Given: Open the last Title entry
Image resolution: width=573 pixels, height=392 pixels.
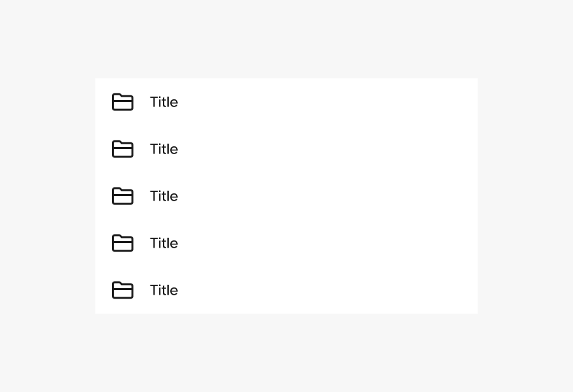Looking at the screenshot, I should point(164,290).
